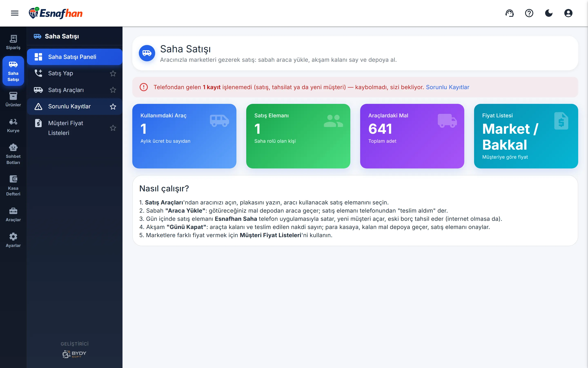Open Müşteri Fiyat Listeleri menu item

[75, 128]
